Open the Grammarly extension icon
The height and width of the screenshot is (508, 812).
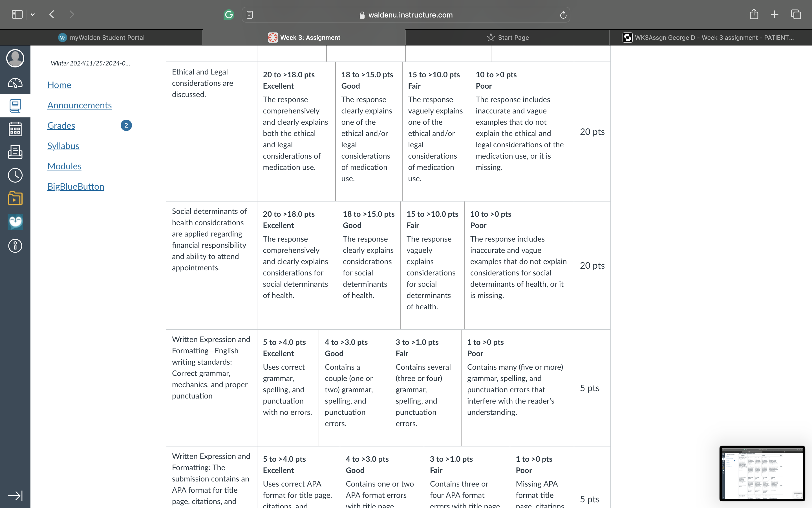(229, 14)
